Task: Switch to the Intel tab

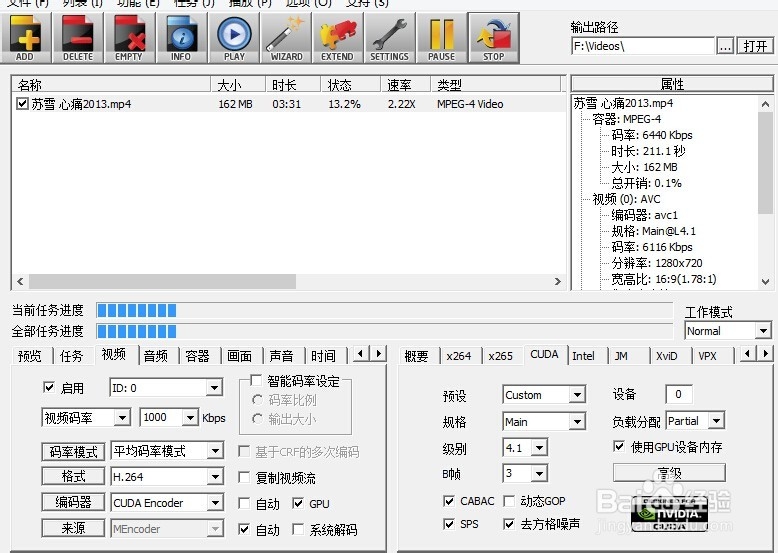Action: (584, 356)
